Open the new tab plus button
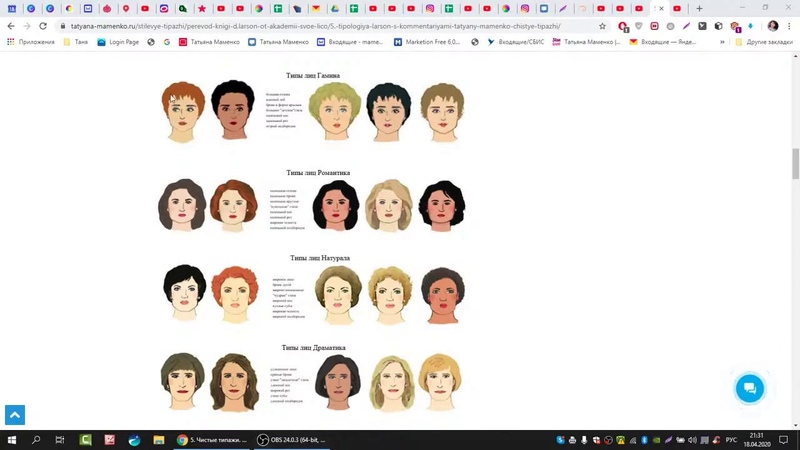This screenshot has height=450, width=800. point(699,9)
